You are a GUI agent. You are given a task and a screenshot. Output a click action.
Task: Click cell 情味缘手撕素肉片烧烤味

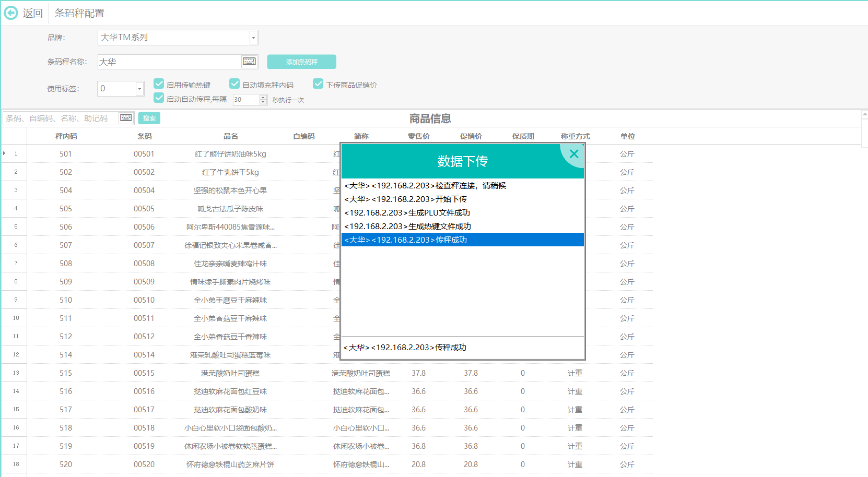coord(230,282)
